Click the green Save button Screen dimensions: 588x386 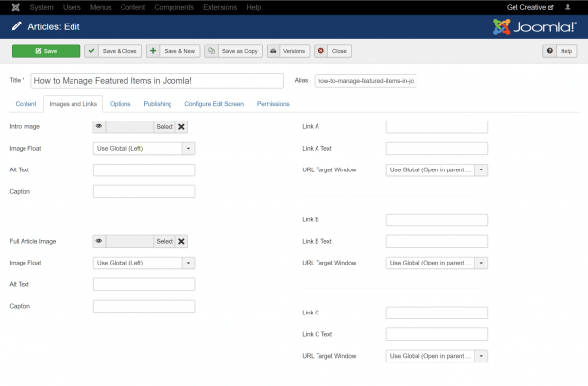click(46, 51)
